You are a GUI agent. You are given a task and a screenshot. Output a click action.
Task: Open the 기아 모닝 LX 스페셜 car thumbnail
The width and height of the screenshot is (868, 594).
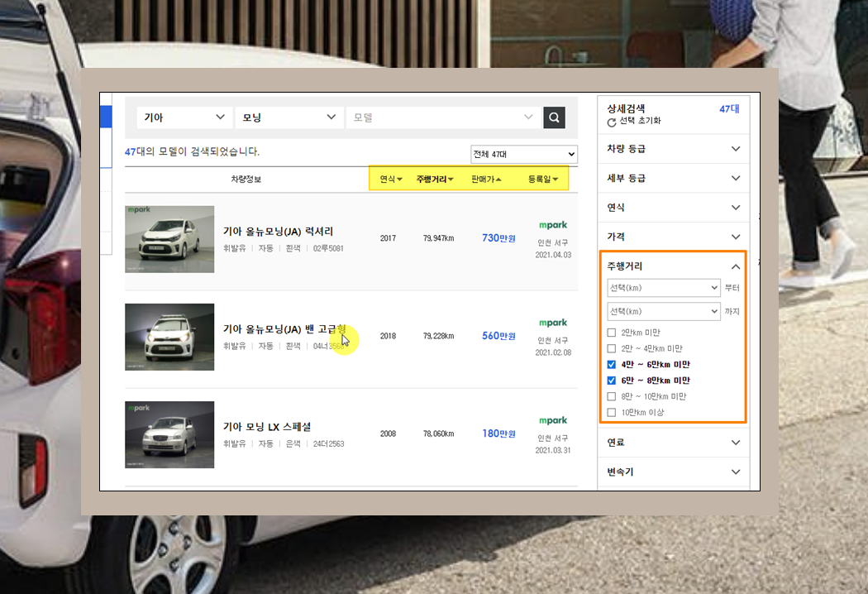[x=169, y=434]
